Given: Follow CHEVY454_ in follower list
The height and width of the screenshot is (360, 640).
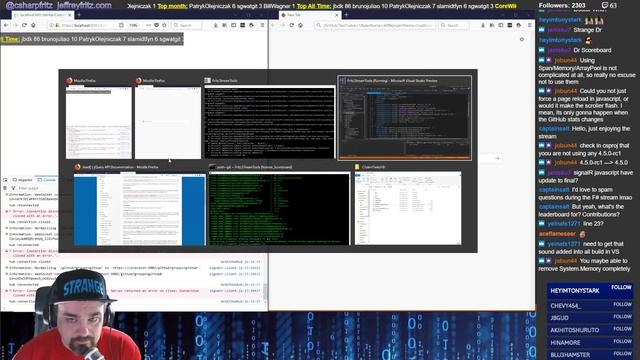Looking at the screenshot, I should [x=622, y=304].
